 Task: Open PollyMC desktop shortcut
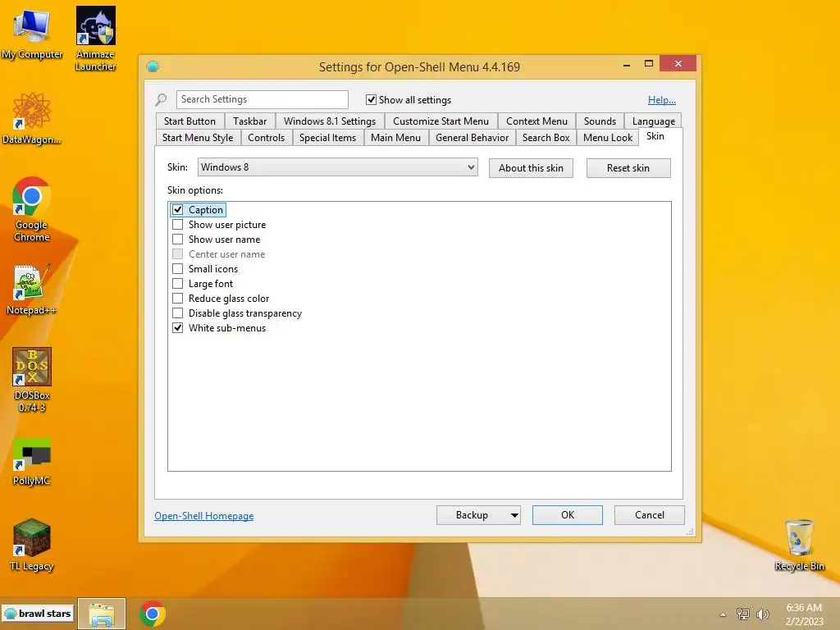click(32, 462)
